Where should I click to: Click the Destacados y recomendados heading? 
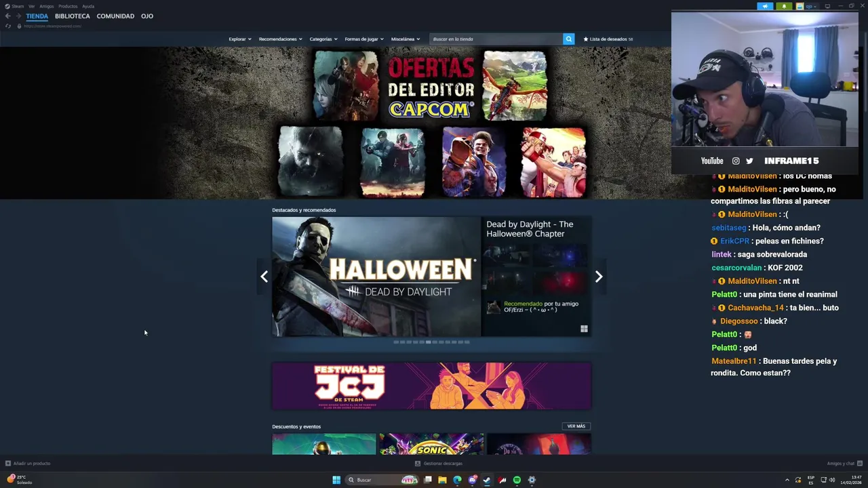(304, 210)
